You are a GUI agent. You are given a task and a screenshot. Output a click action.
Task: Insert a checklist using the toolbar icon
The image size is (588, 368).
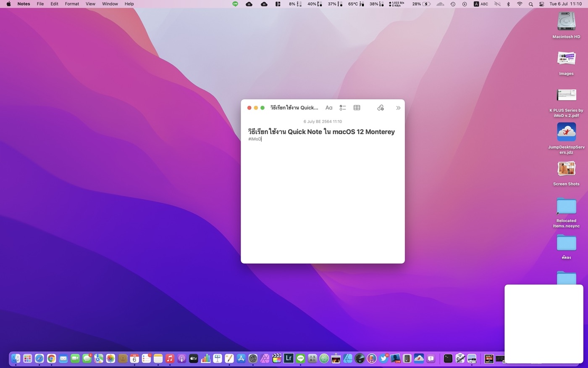343,108
